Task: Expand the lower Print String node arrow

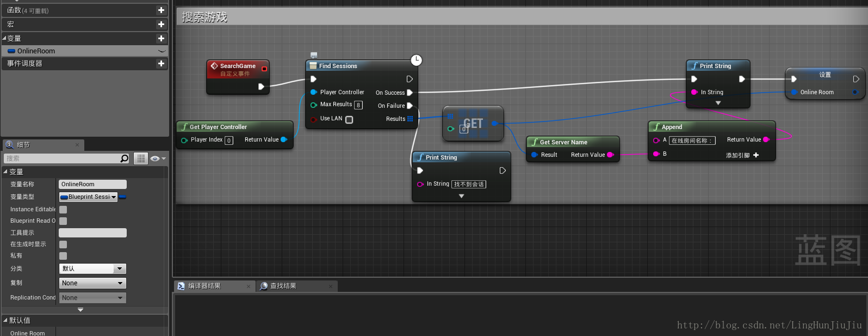Action: (461, 196)
